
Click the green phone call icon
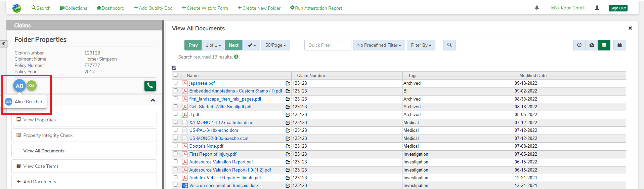(150, 86)
